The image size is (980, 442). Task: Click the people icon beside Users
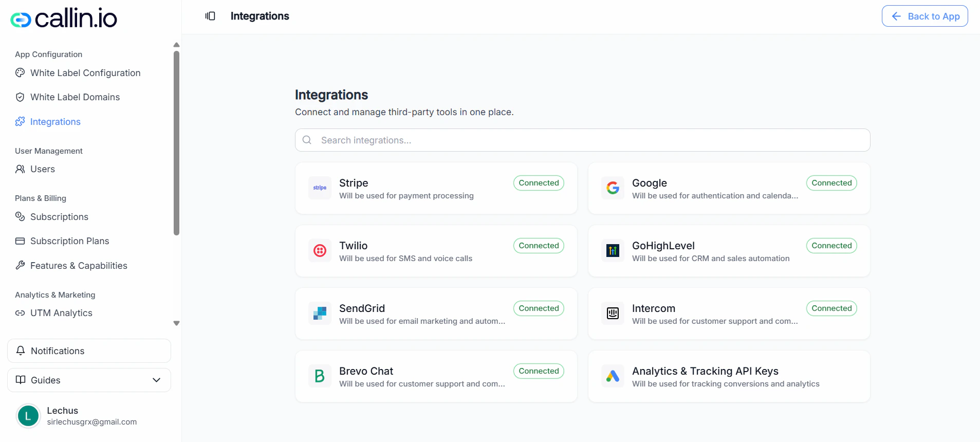pos(20,169)
